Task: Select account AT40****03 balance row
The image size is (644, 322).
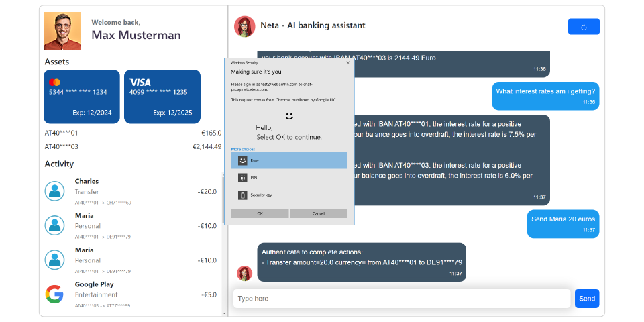Action: click(x=133, y=146)
